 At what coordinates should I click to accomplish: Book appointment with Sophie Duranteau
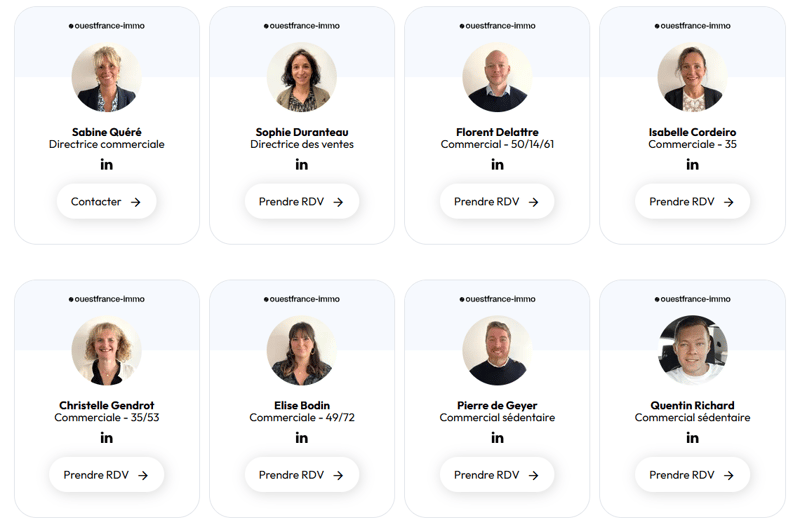pyautogui.click(x=302, y=202)
